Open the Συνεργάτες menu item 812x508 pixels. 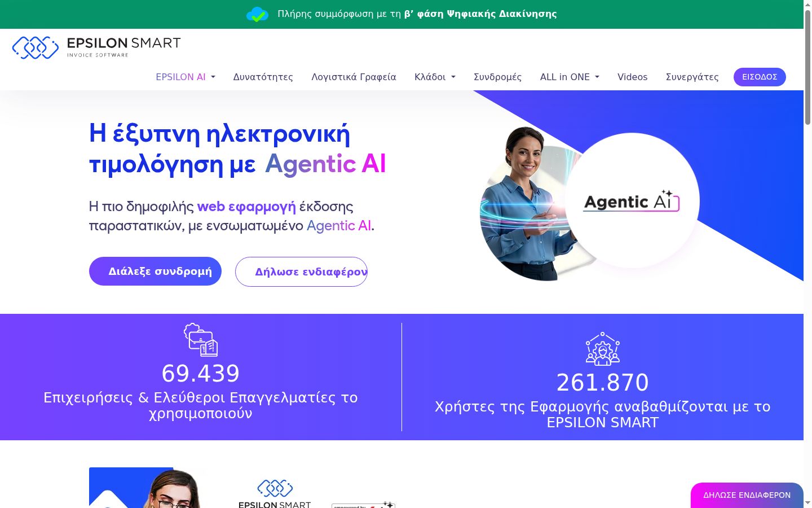692,77
